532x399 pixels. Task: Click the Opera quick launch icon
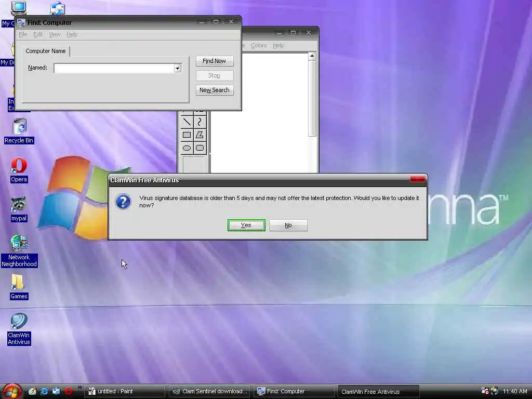[69, 391]
